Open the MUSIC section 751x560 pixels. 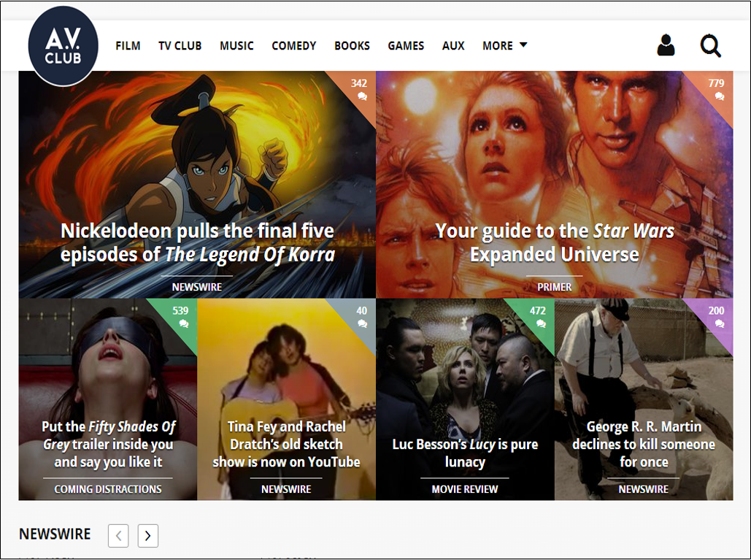(236, 45)
